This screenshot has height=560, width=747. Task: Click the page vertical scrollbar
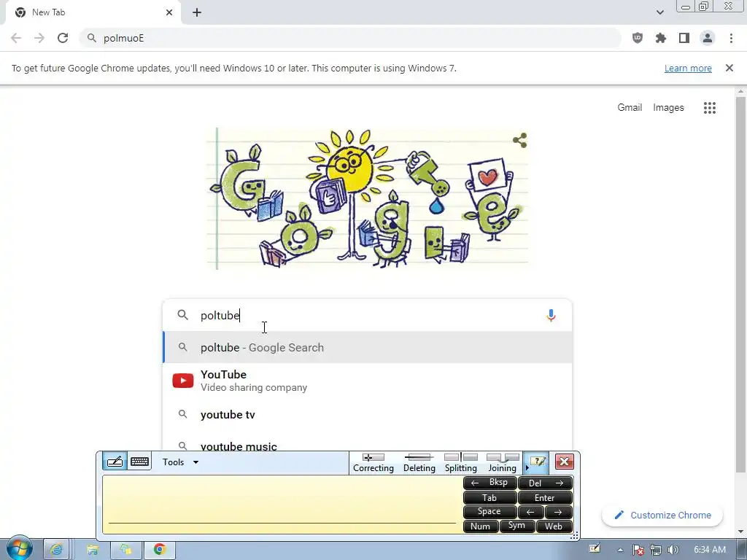[740, 284]
